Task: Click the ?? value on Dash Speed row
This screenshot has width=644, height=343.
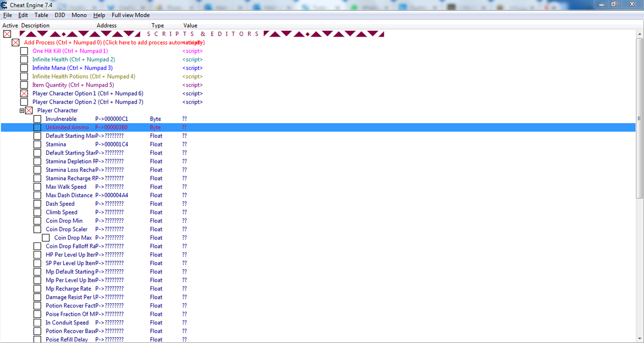Action: [x=185, y=204]
